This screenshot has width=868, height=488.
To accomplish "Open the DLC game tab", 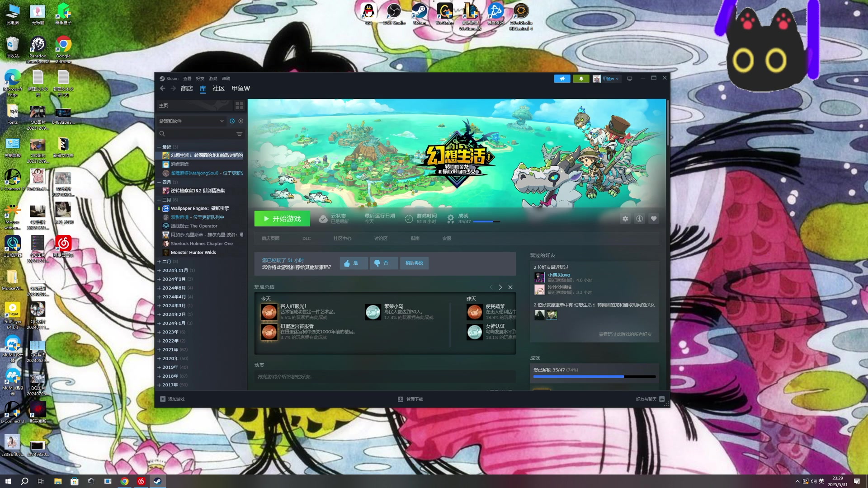I will 307,239.
